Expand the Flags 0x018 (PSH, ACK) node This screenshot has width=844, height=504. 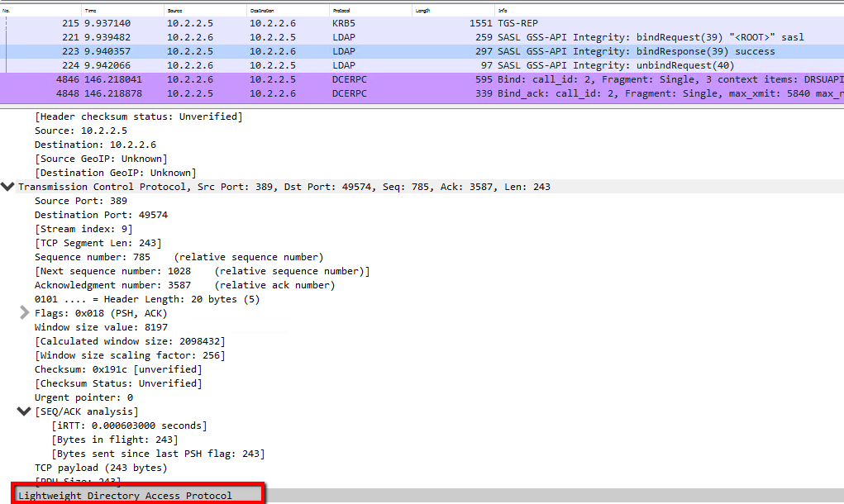25,313
